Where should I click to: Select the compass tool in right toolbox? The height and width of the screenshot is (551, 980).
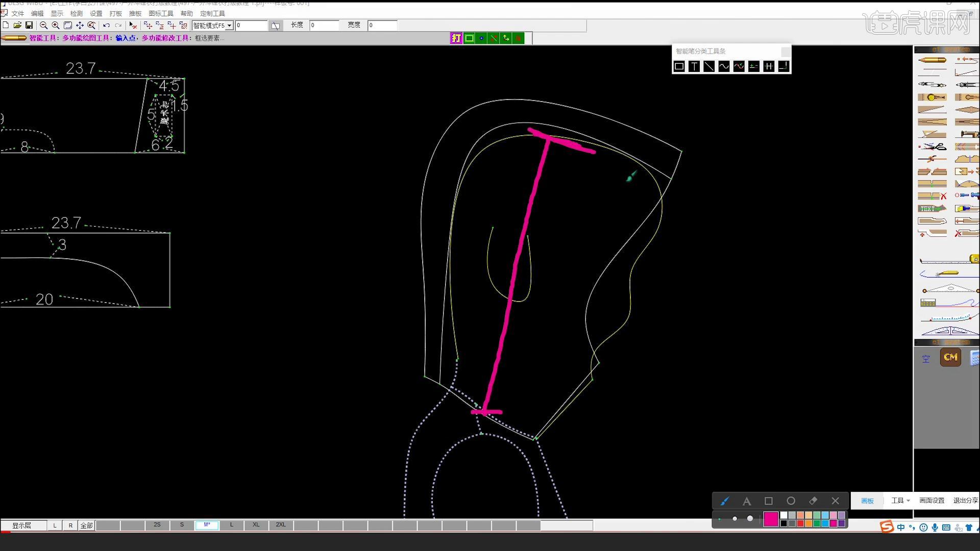click(932, 85)
